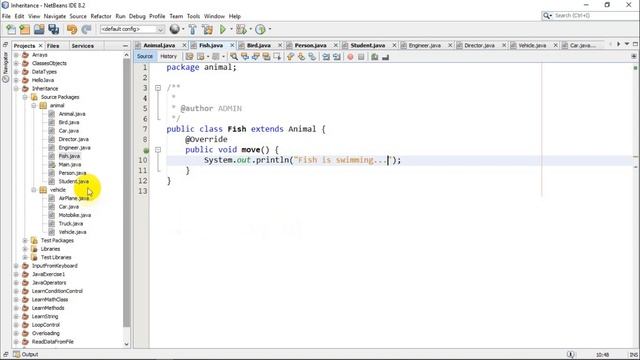640x360 pixels.
Task: Open the Run Project dropdown arrow
Action: pyautogui.click(x=231, y=29)
